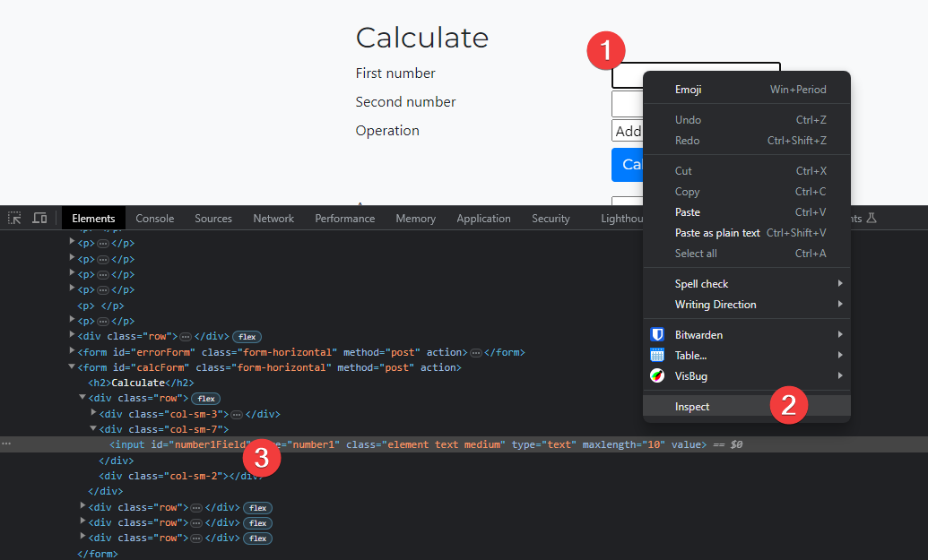Toggle the device toolbar icon
Viewport: 928px width, 560px height.
39,218
